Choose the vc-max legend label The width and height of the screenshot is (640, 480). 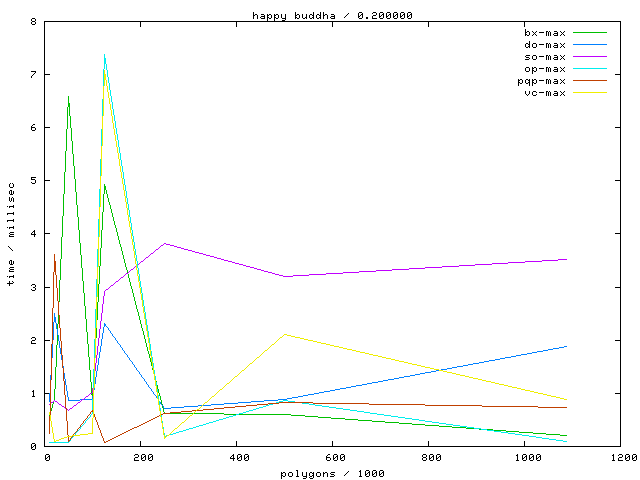pos(544,93)
